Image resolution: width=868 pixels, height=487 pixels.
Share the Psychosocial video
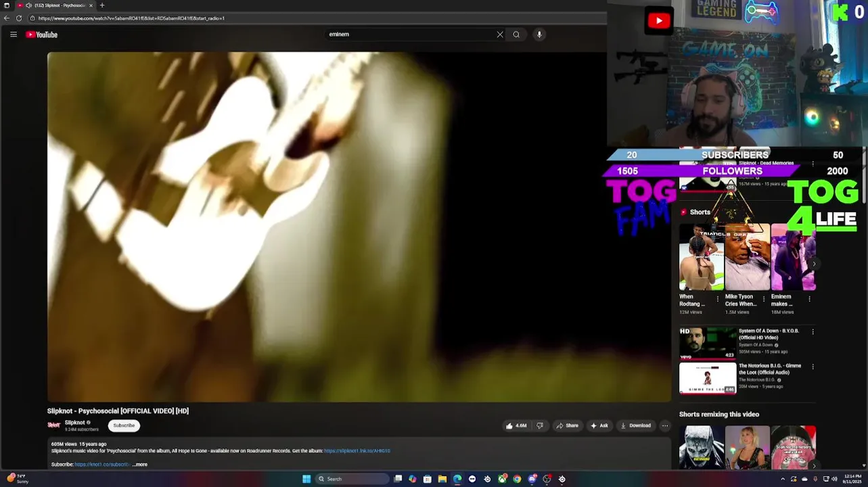tap(567, 425)
